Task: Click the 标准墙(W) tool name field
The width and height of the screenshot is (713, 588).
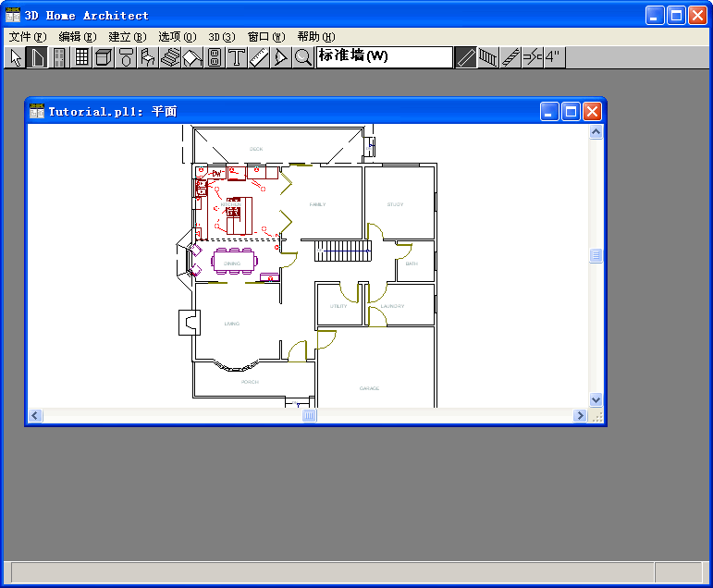Action: tap(385, 56)
